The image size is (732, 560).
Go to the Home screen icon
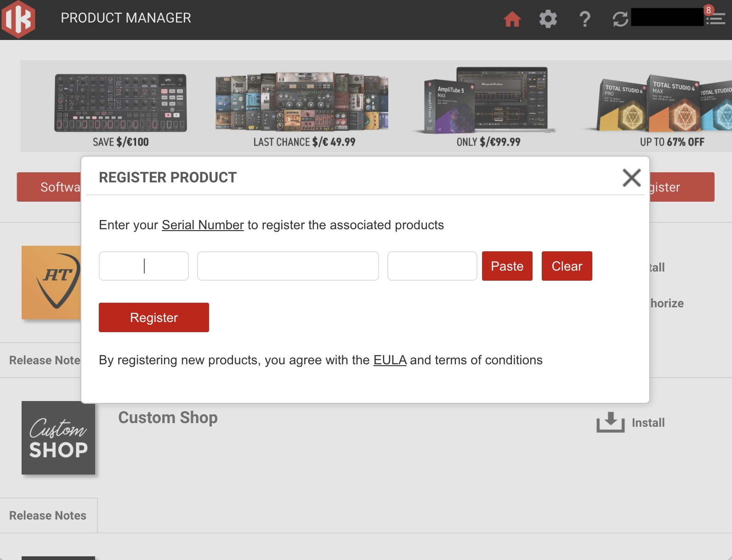[512, 19]
